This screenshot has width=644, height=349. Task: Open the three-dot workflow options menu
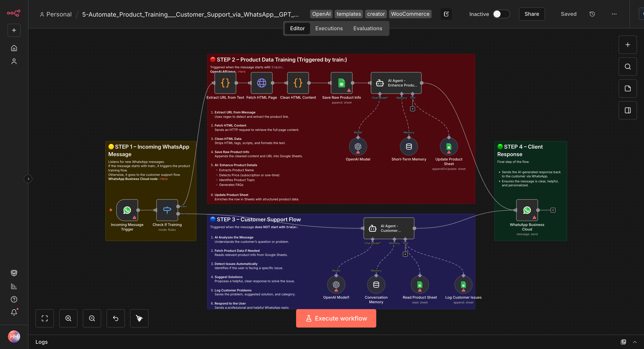click(614, 14)
